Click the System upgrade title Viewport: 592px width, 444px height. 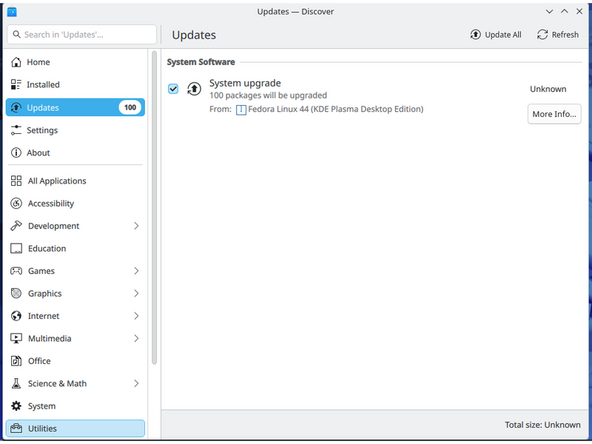(245, 83)
